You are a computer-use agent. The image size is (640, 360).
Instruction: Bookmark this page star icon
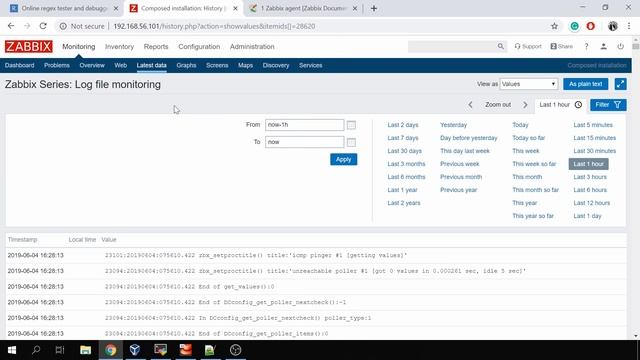pyautogui.click(x=554, y=26)
